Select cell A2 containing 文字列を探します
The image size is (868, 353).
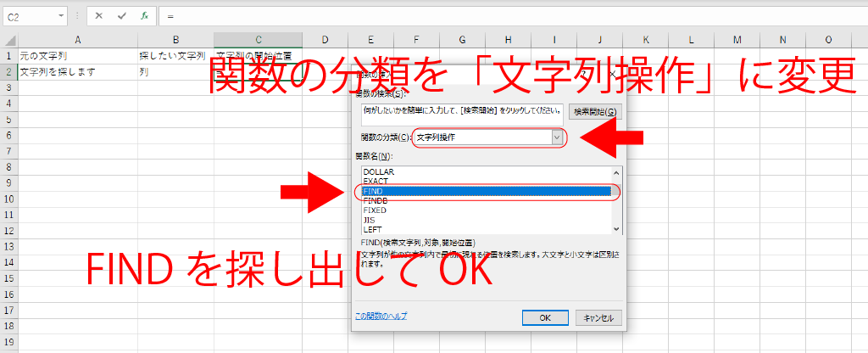[x=77, y=72]
